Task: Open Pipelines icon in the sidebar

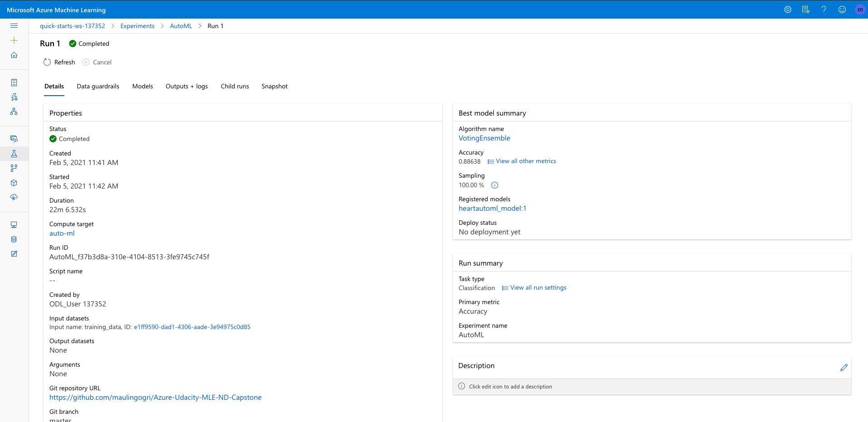Action: 14,168
